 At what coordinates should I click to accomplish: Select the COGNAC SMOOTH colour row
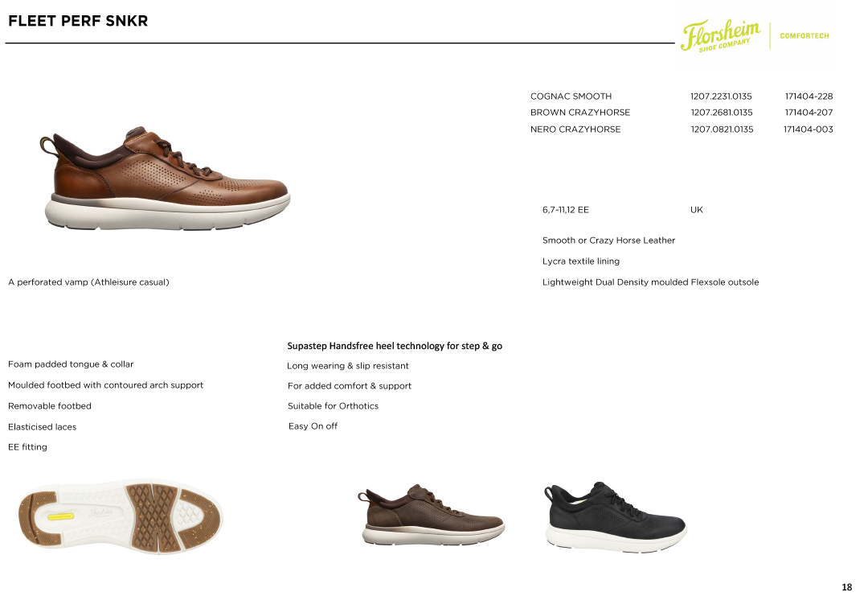[x=682, y=97]
